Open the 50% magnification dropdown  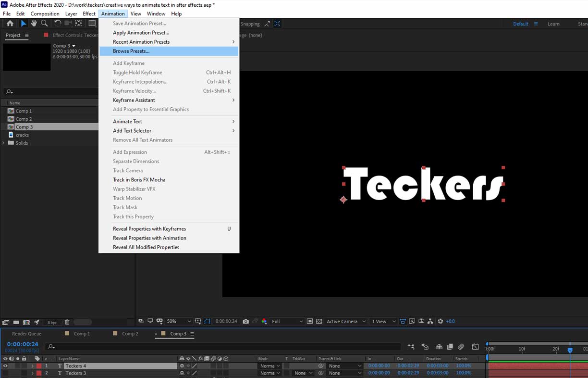179,321
